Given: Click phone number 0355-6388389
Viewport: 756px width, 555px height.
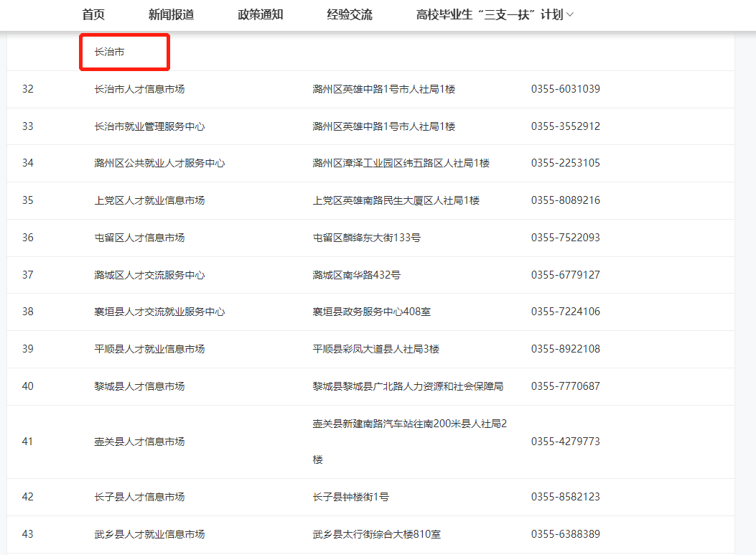Looking at the screenshot, I should coord(566,534).
